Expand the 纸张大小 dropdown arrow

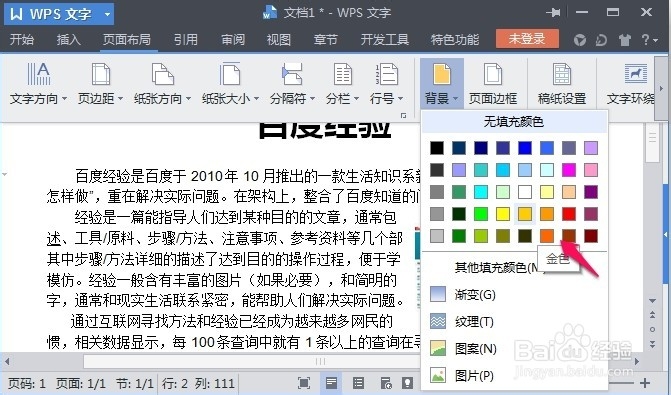pyautogui.click(x=256, y=99)
